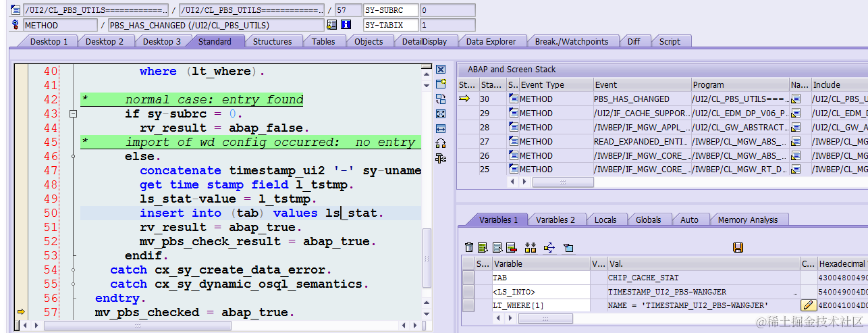Click the block marker at line 46 else

73,157
